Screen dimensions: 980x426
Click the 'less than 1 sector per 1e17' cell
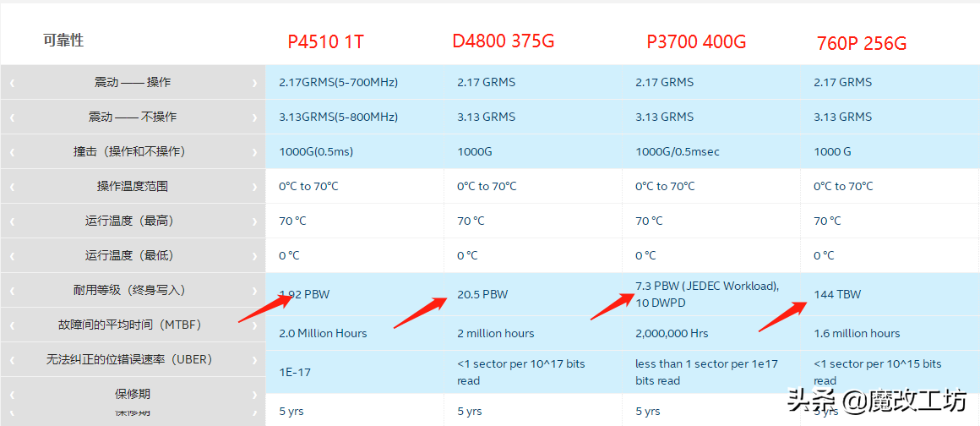707,372
